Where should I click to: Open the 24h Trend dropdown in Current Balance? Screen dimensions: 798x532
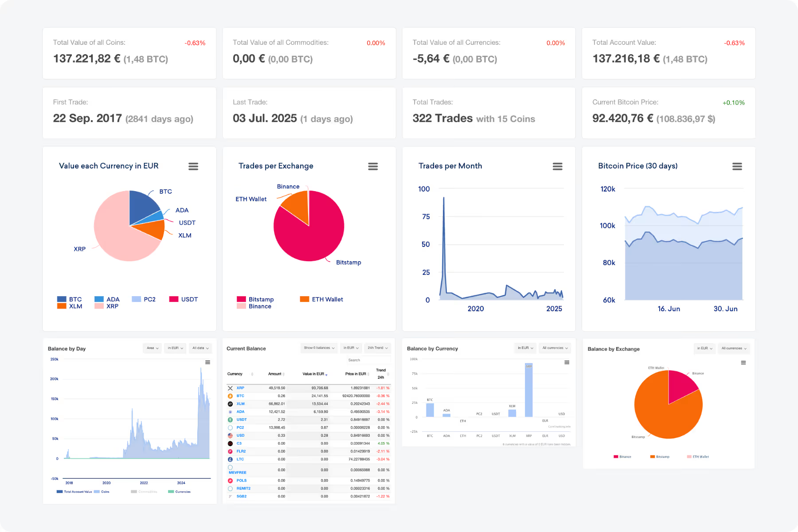tap(377, 348)
